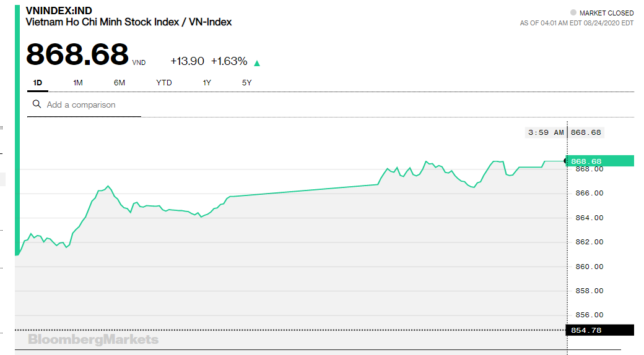Click the 864.00 y-axis label
The height and width of the screenshot is (355, 644).
coord(590,218)
